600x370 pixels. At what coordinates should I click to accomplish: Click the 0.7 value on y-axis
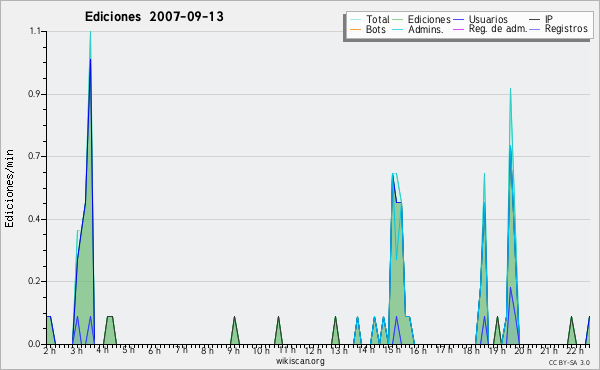tap(34, 156)
